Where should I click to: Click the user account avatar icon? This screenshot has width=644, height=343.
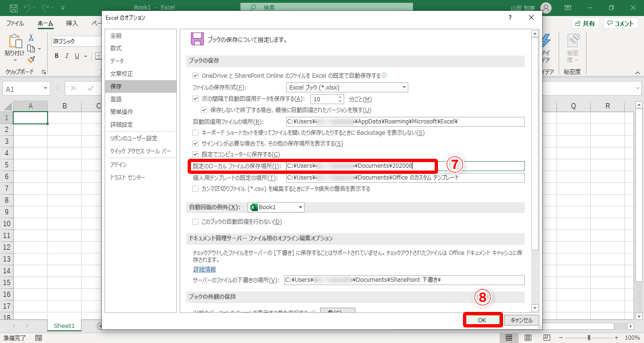pyautogui.click(x=546, y=8)
